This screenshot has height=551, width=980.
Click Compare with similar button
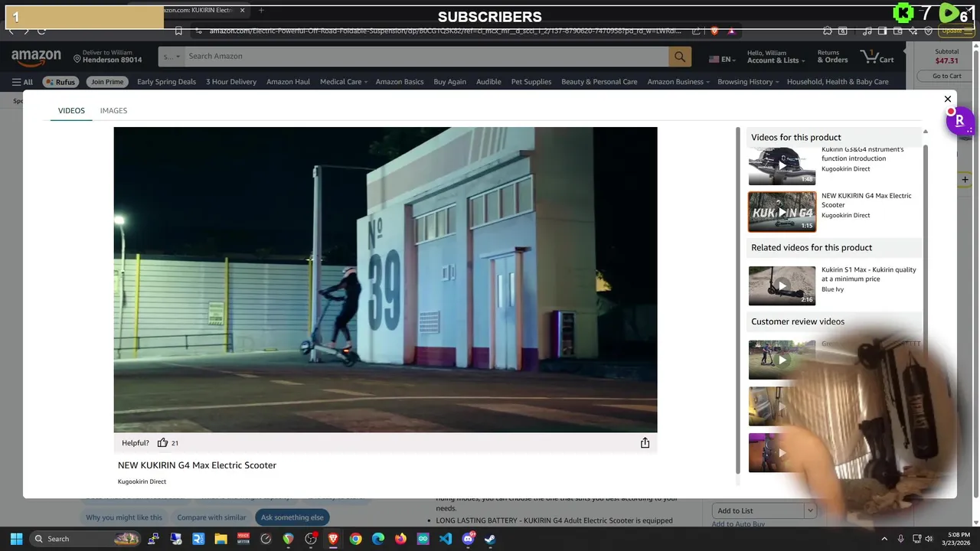pos(211,517)
